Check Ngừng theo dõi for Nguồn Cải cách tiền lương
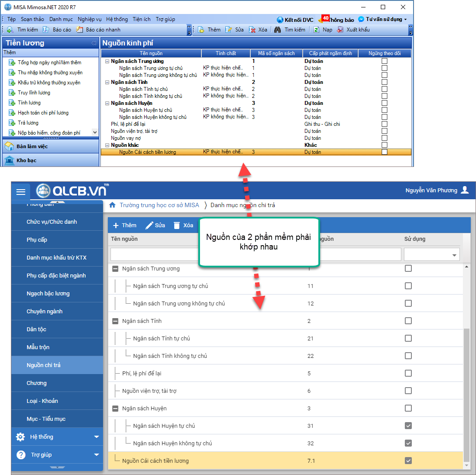The image size is (476, 475). [384, 152]
